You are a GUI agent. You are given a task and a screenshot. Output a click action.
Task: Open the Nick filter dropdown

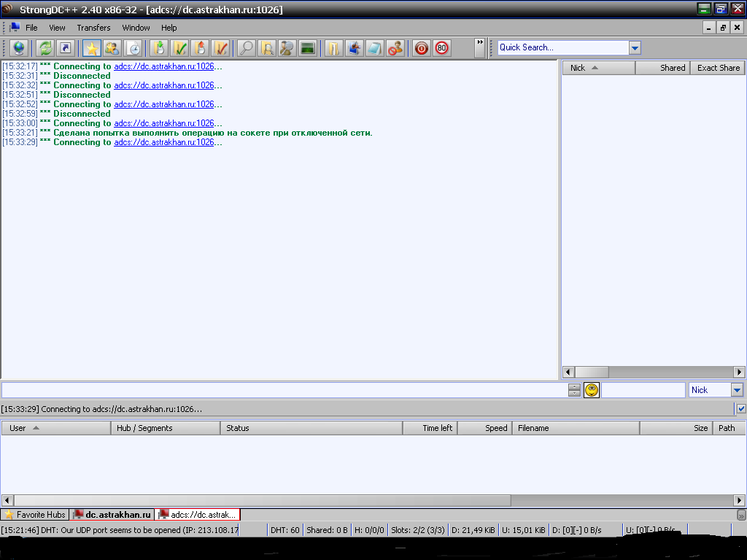click(737, 390)
